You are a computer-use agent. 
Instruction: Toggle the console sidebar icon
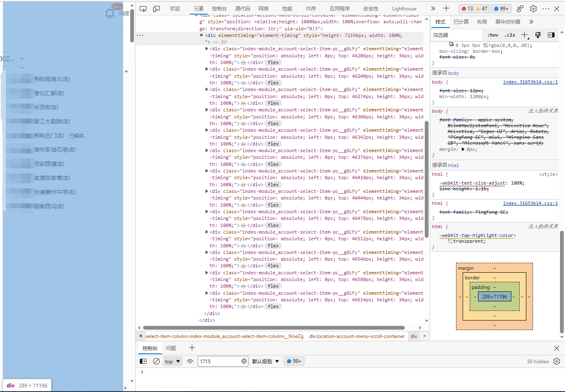click(x=143, y=361)
